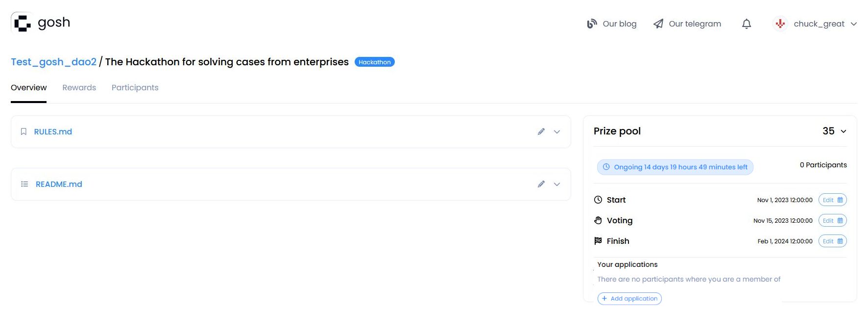Open the chuck_great account menu arrow
Image resolution: width=868 pixels, height=313 pixels.
[854, 24]
